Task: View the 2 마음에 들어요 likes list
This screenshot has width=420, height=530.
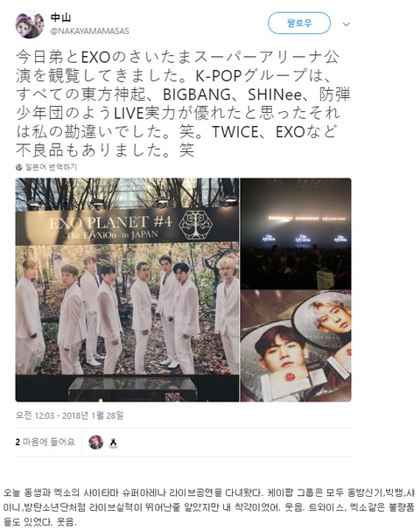Action: coord(45,443)
